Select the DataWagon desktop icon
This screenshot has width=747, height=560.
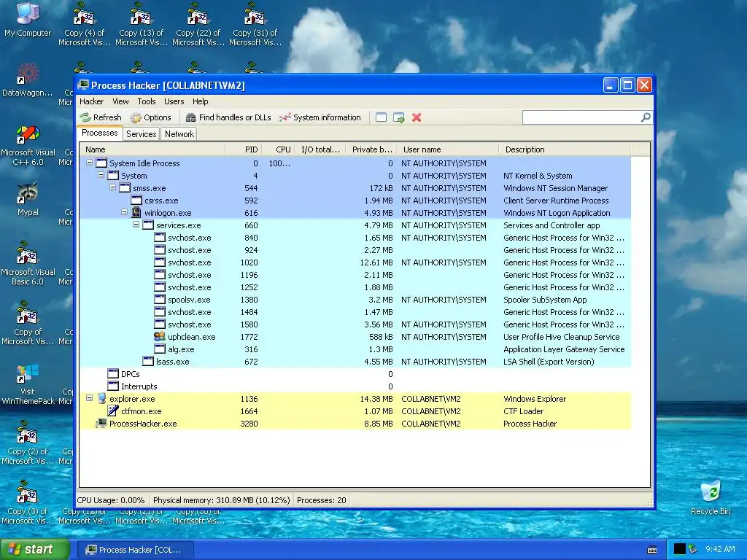coord(28,80)
